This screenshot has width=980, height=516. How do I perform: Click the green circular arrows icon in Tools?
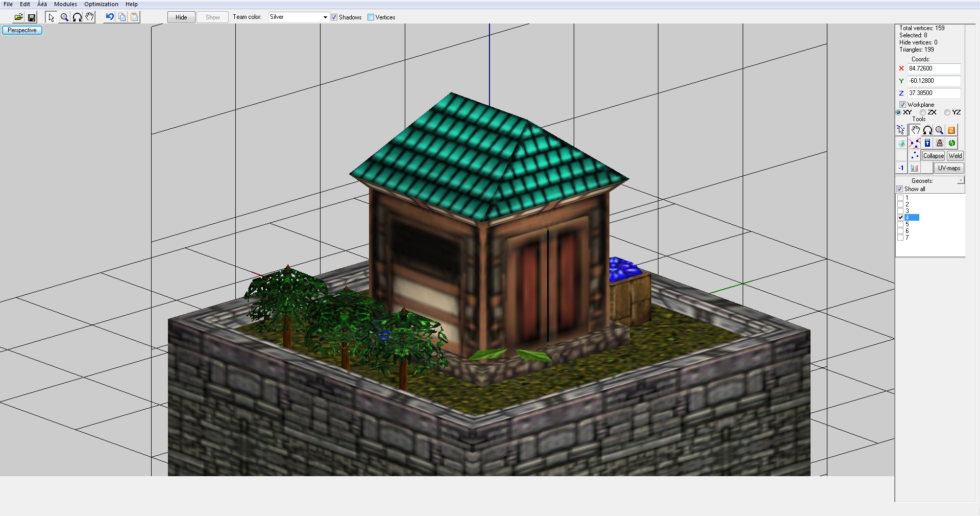(x=952, y=144)
